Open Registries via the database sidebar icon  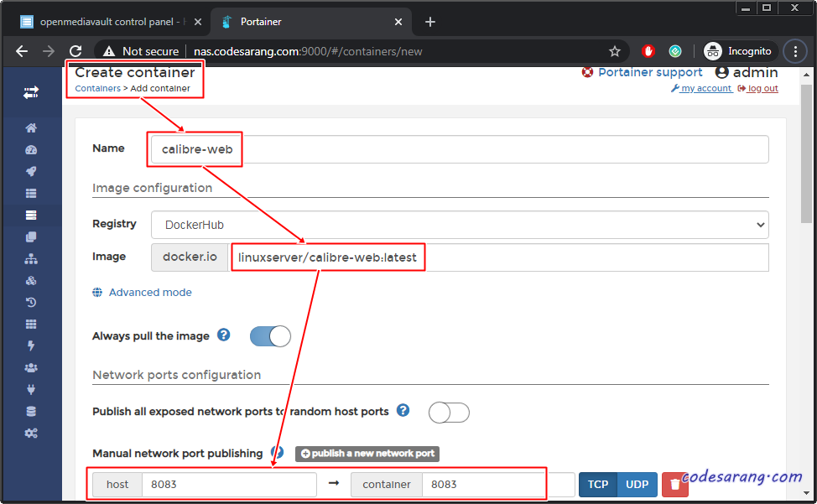[31, 411]
